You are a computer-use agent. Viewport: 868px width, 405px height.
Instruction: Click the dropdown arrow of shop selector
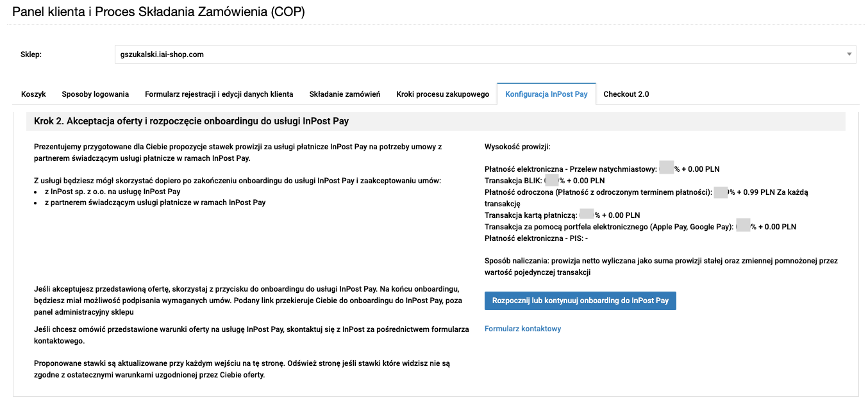point(849,54)
